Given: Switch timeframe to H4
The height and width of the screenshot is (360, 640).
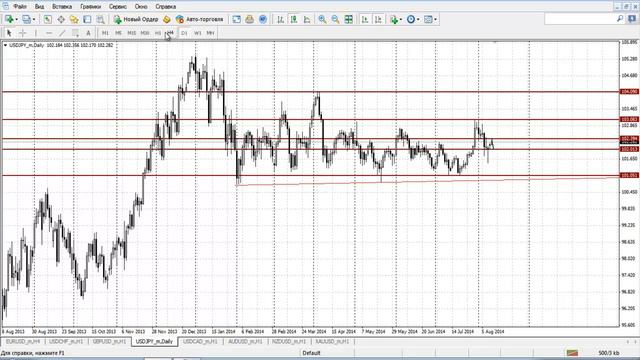Looking at the screenshot, I should pyautogui.click(x=170, y=33).
